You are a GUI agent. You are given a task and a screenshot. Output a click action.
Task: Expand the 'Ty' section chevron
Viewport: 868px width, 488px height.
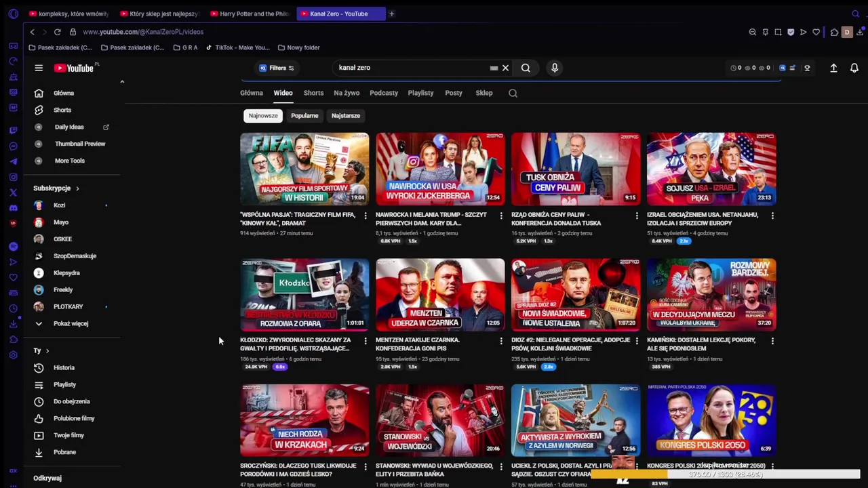(x=47, y=350)
